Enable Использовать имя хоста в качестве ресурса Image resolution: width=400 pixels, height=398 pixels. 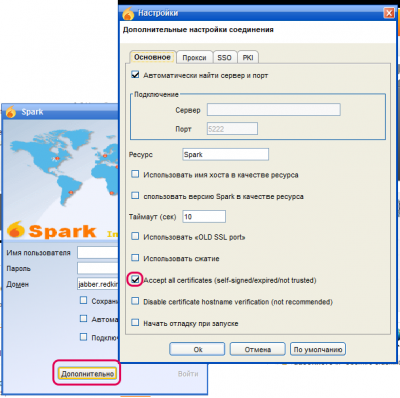(135, 174)
